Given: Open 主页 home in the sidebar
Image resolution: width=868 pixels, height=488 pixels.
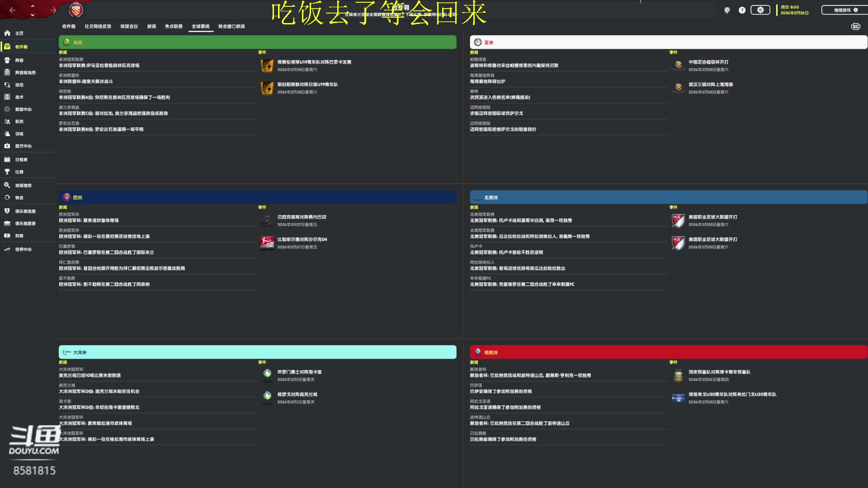Looking at the screenshot, I should (x=19, y=33).
